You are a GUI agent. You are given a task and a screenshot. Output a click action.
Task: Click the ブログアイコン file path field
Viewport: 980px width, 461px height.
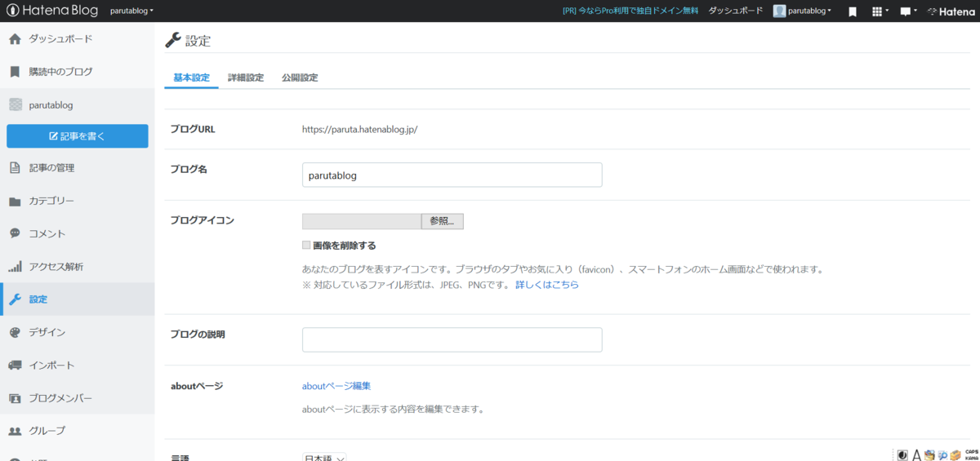click(362, 221)
